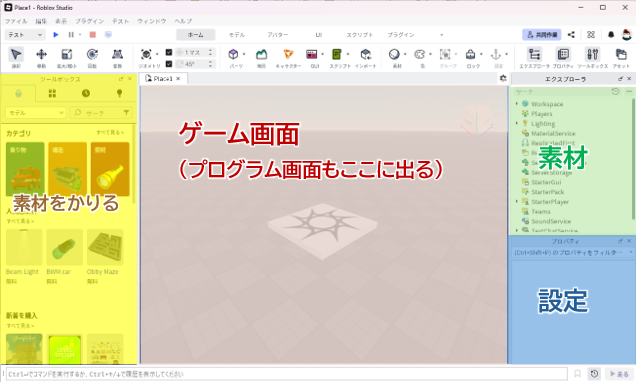The width and height of the screenshot is (636, 382).
Task: Close the Place1 document tab
Action: [x=178, y=79]
